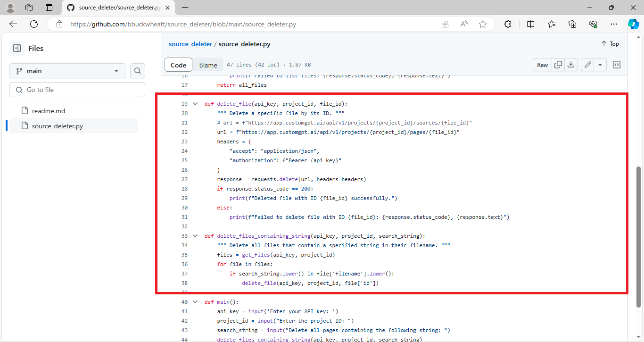Open the Read aloud feature
Screen dimensions: 644x342
point(463,24)
